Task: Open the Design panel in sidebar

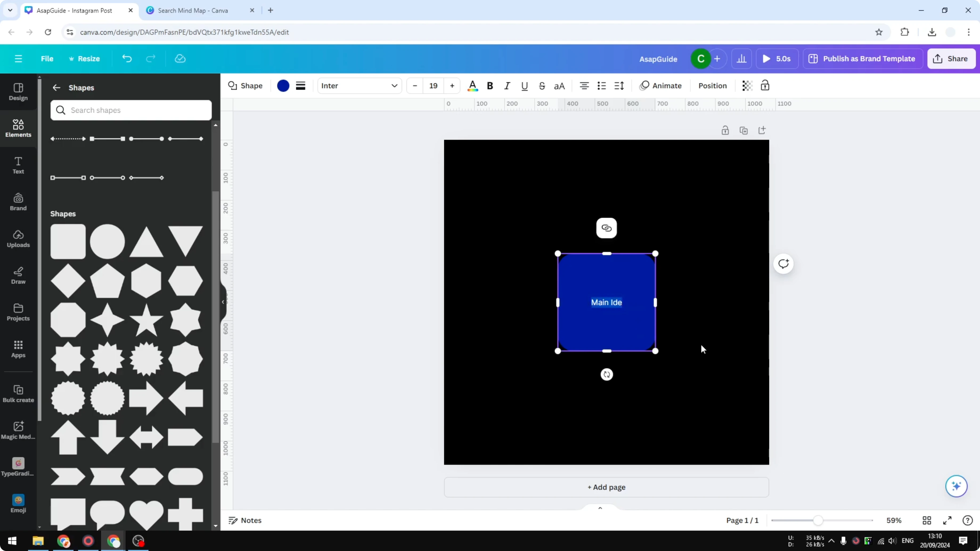Action: click(x=18, y=92)
